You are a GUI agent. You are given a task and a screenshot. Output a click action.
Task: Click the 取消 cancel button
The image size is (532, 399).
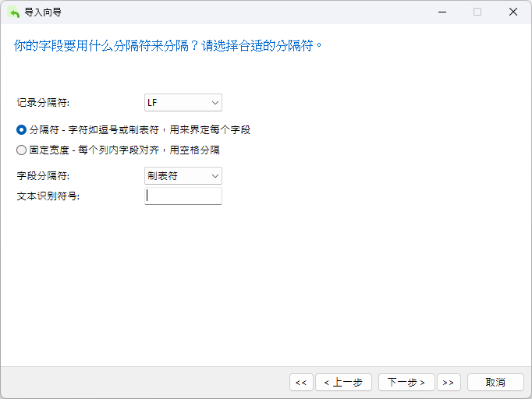495,383
